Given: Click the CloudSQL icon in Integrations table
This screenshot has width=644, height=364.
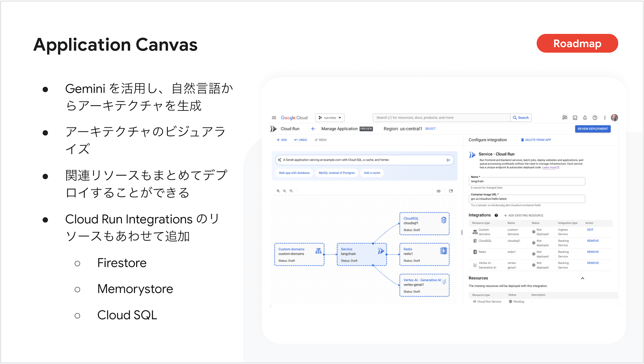Looking at the screenshot, I should click(475, 241).
